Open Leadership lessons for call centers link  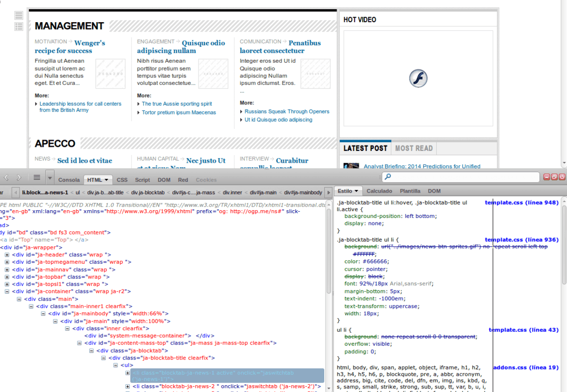tap(80, 107)
